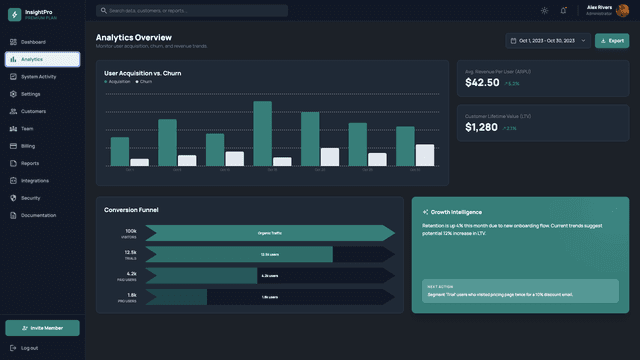This screenshot has width=640, height=360.
Task: Click the PREMIUM PLAN label
Action: pos(41,18)
